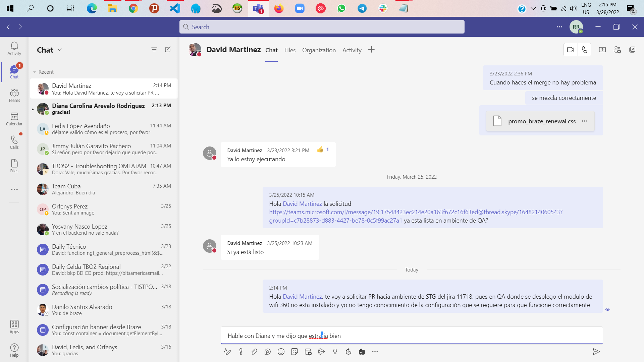The width and height of the screenshot is (644, 362).
Task: Click the attach file paperclip icon
Action: (254, 352)
